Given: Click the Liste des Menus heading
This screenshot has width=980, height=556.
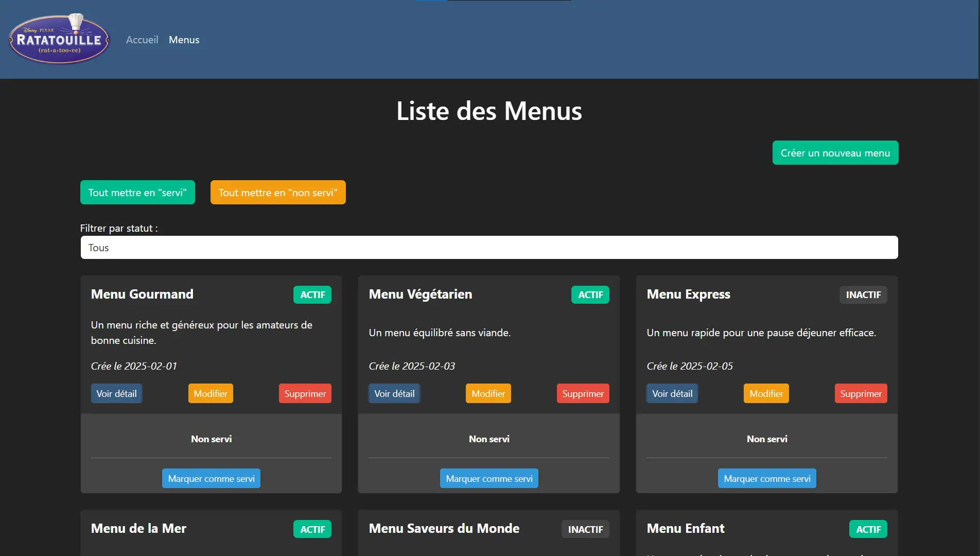Looking at the screenshot, I should (489, 111).
